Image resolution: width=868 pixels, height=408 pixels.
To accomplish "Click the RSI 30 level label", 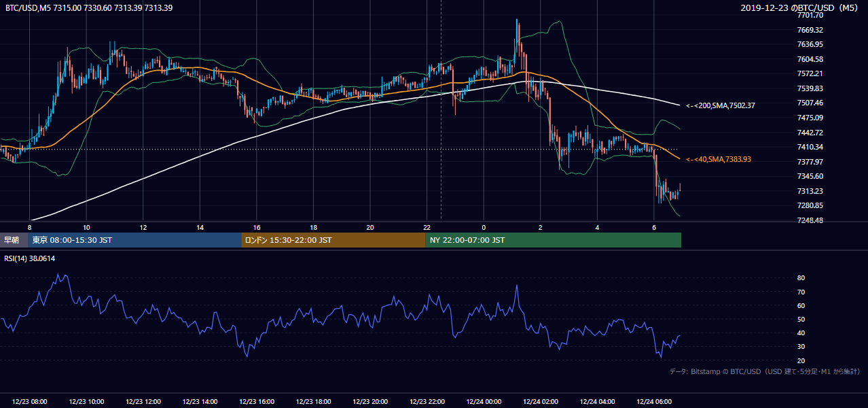I will click(x=801, y=347).
